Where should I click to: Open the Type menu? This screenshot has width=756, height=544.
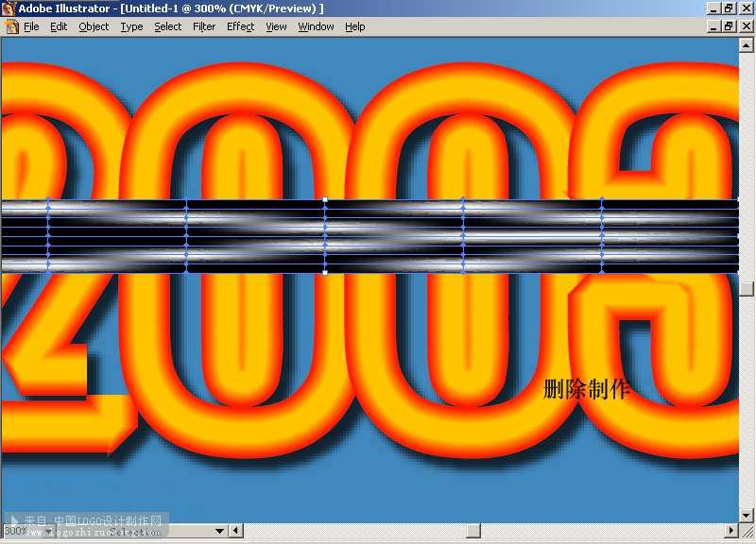pyautogui.click(x=131, y=26)
